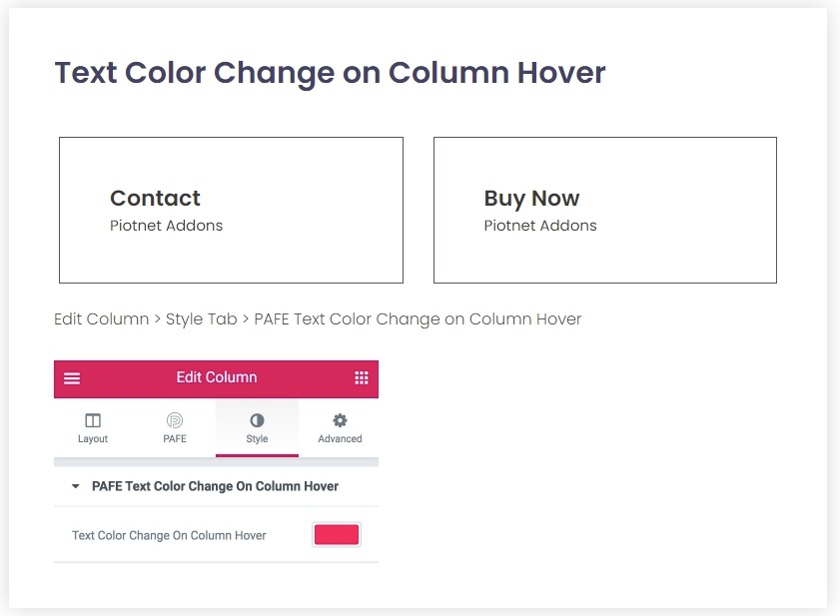Screen dimensions: 840x616
Task: Click the PAFE logo above its label
Action: pos(174,419)
